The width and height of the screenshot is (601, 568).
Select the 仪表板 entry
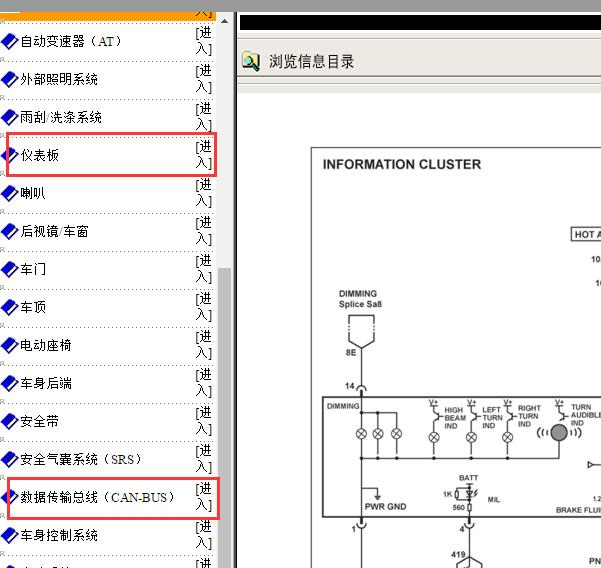click(x=39, y=155)
